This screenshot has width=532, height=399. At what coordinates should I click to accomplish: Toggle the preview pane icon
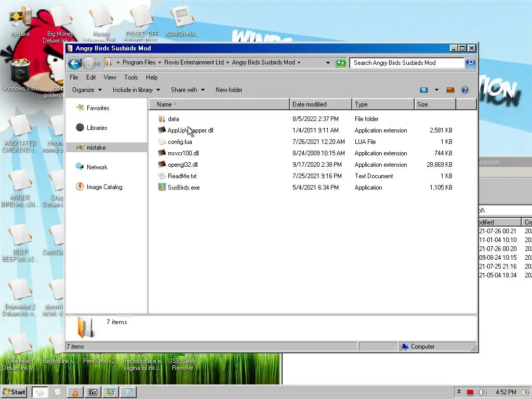coord(450,90)
